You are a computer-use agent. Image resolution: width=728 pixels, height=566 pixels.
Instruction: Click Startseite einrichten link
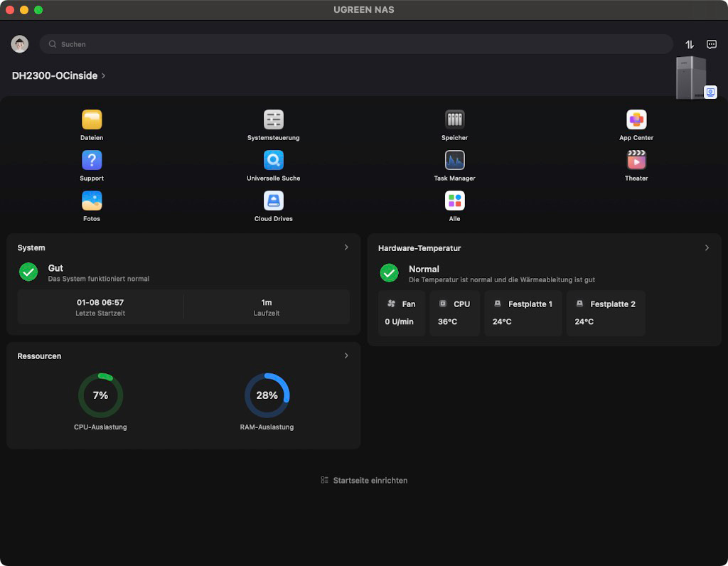coord(364,481)
